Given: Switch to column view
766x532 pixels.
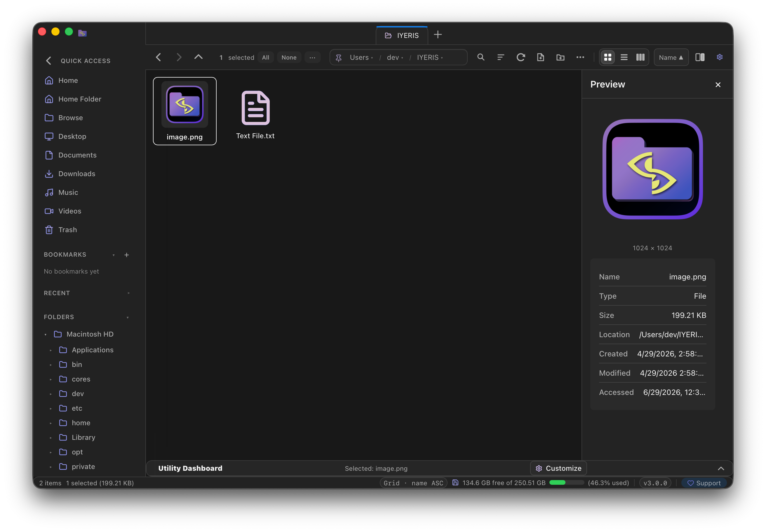Looking at the screenshot, I should tap(640, 57).
